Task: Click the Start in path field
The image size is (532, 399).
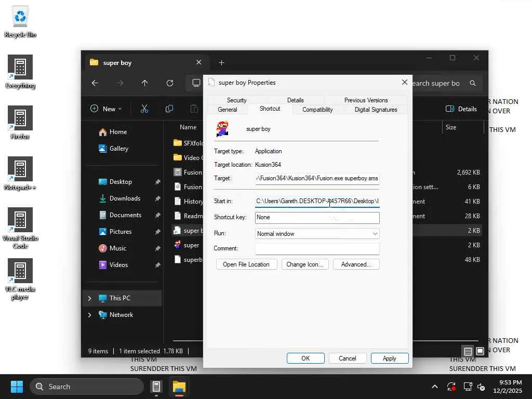Action: 317,201
